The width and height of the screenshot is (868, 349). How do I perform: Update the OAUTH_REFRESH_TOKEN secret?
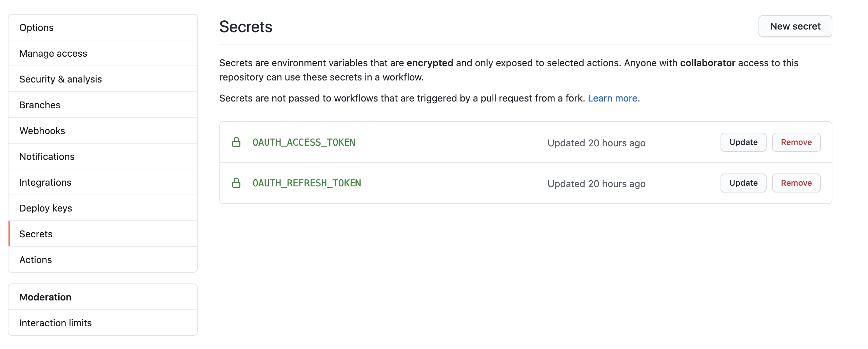tap(743, 183)
